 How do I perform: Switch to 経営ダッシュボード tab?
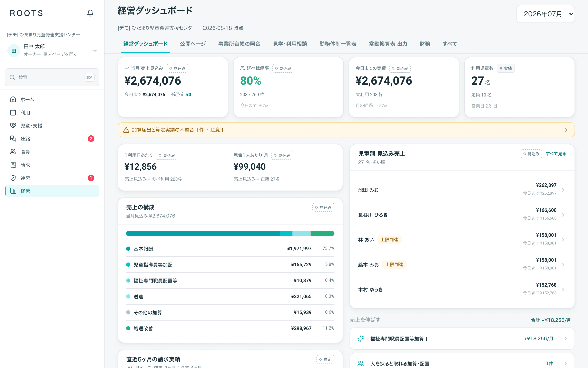145,44
